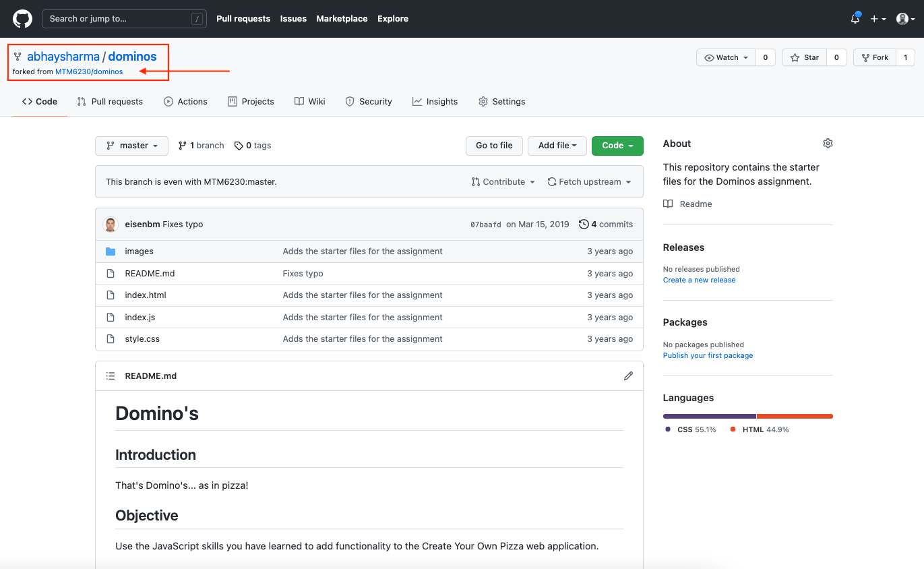The width and height of the screenshot is (924, 569).
Task: Open the style.css file
Action: [x=142, y=339]
